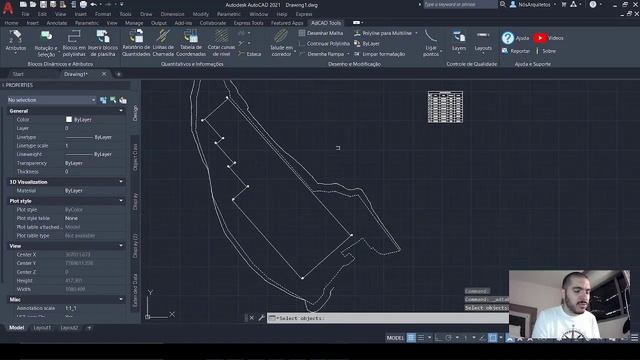
Task: Choose Cotar curvas de nível tool
Action: point(221,43)
